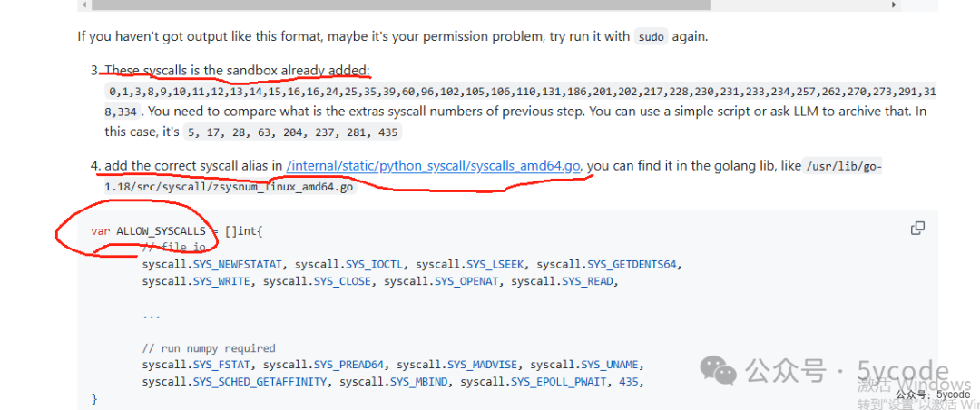Image resolution: width=980 pixels, height=410 pixels.
Task: Click the 5ycode watermark text
Action: click(x=904, y=370)
